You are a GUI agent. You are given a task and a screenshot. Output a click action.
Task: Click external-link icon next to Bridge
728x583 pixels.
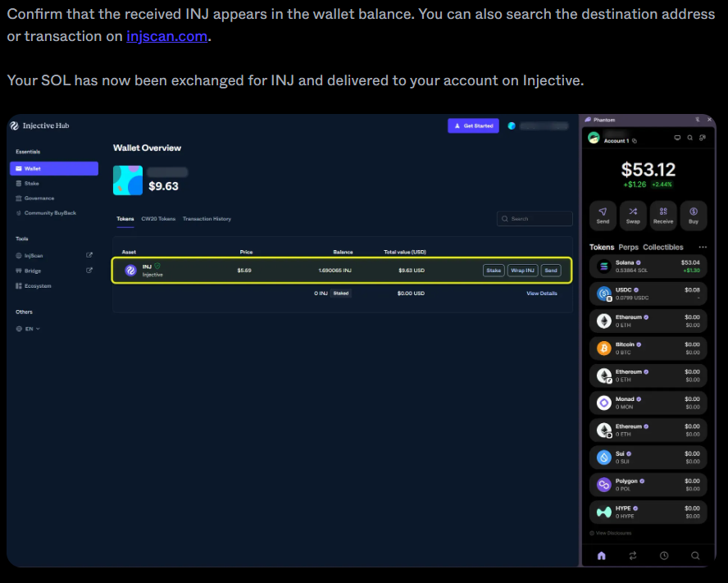(x=89, y=271)
